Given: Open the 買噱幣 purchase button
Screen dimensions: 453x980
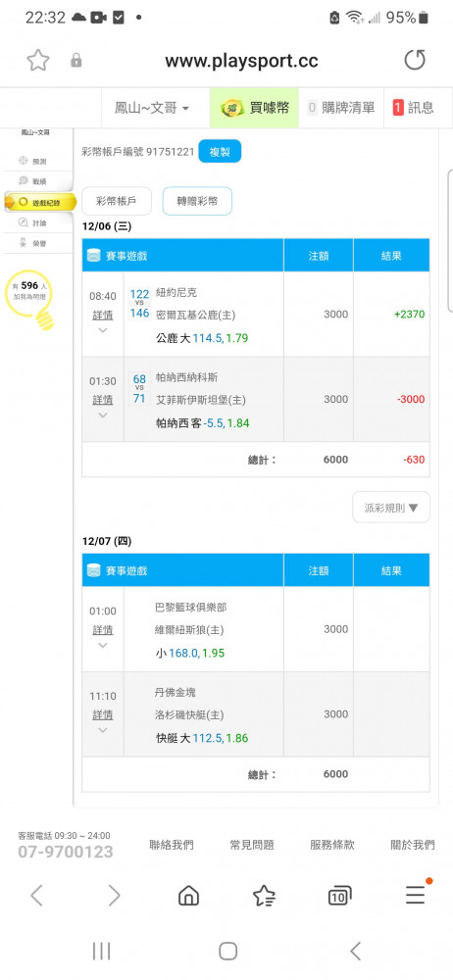Looking at the screenshot, I should coord(255,108).
